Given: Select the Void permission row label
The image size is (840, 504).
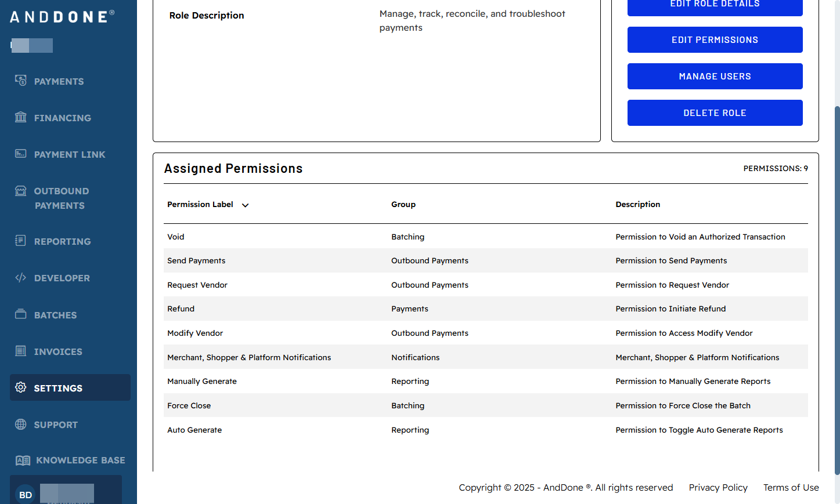Looking at the screenshot, I should (x=176, y=237).
